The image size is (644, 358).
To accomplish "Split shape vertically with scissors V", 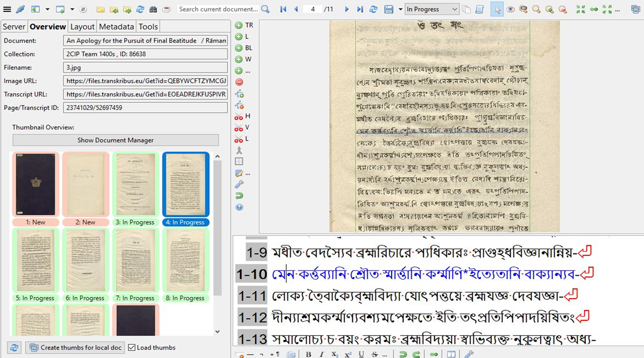I will tap(243, 128).
